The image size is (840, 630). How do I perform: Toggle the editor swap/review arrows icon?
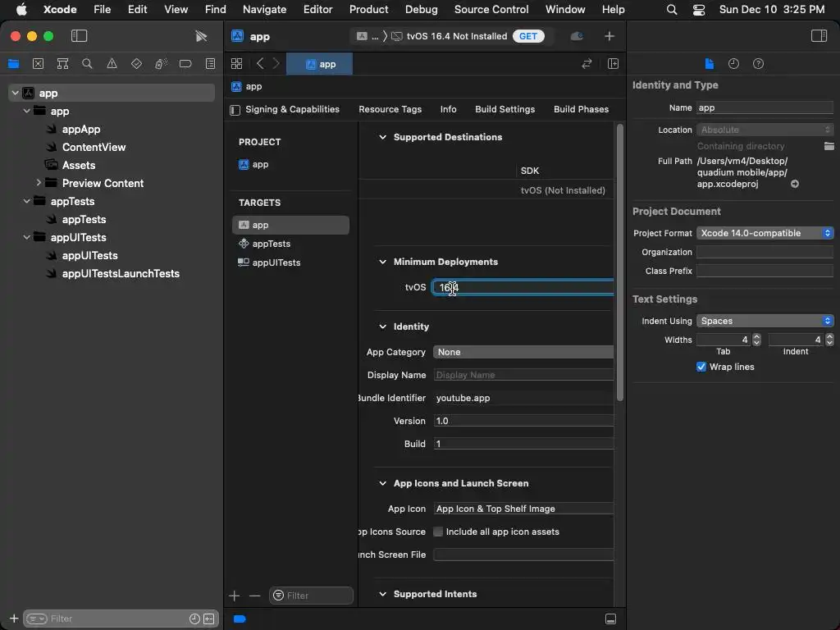click(587, 64)
